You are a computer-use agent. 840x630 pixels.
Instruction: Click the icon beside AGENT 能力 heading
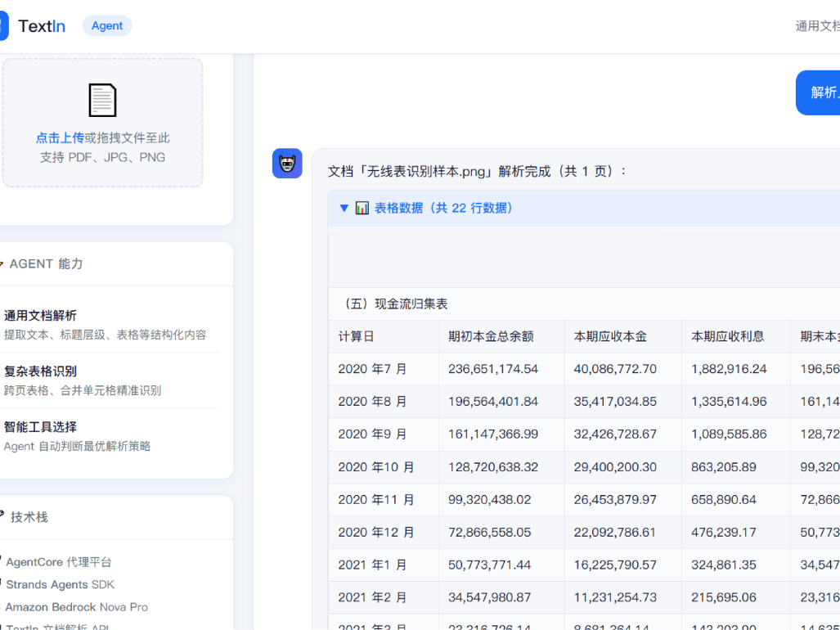[2, 263]
